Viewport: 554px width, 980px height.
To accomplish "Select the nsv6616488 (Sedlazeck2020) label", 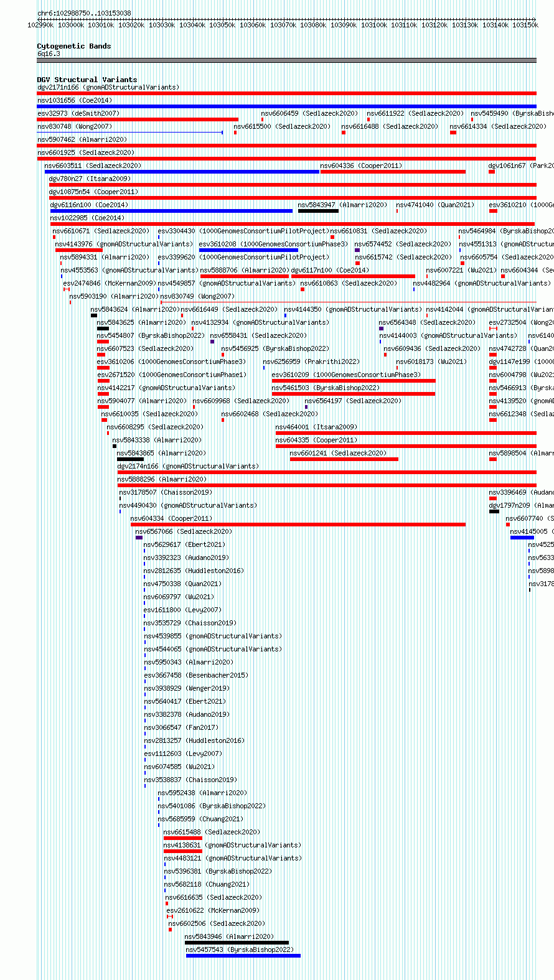I will pyautogui.click(x=390, y=126).
